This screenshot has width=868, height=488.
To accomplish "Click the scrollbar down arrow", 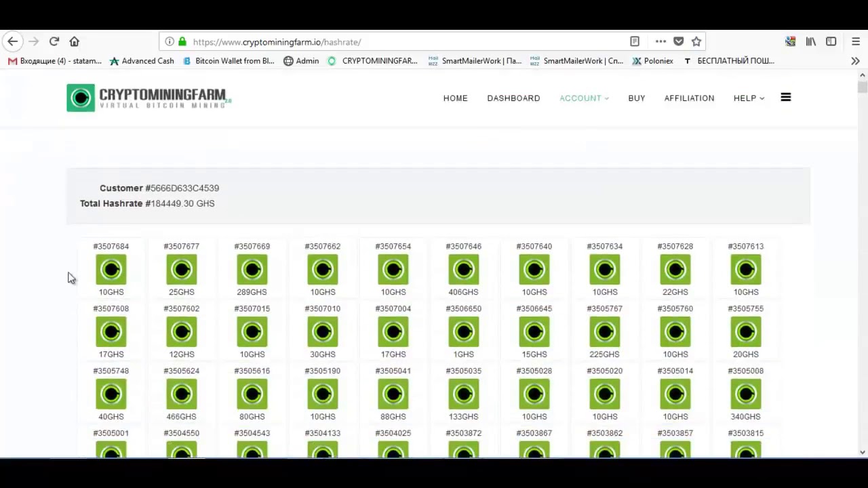I will tap(863, 452).
